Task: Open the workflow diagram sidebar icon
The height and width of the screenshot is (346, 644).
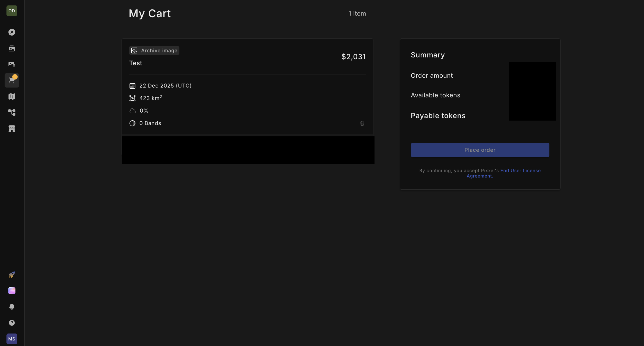Action: (12, 112)
